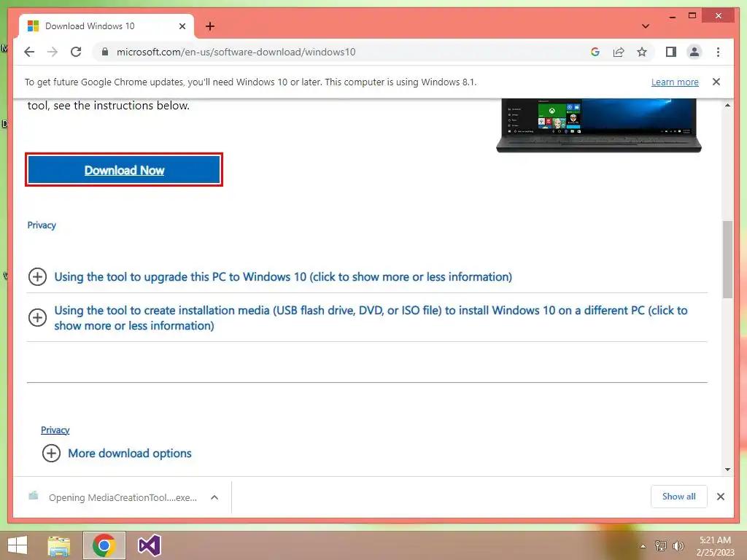
Task: Open the tab search dropdown arrow
Action: pyautogui.click(x=646, y=26)
